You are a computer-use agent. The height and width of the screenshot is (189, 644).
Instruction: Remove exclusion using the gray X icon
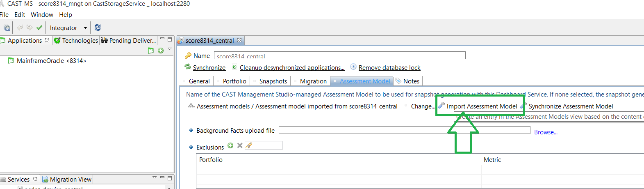pos(240,145)
